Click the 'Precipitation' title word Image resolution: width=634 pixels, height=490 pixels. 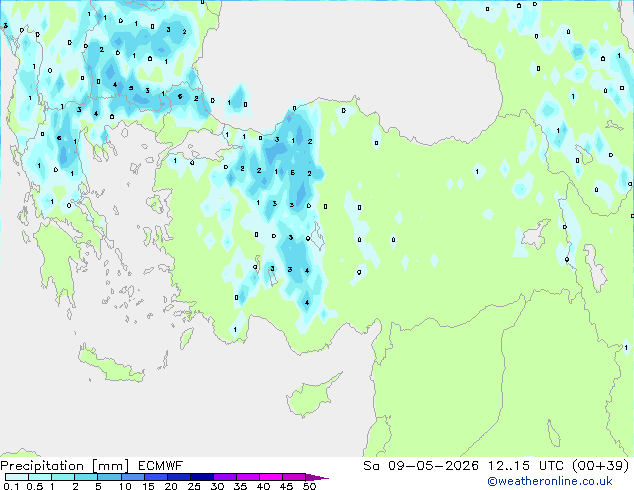[x=42, y=466]
